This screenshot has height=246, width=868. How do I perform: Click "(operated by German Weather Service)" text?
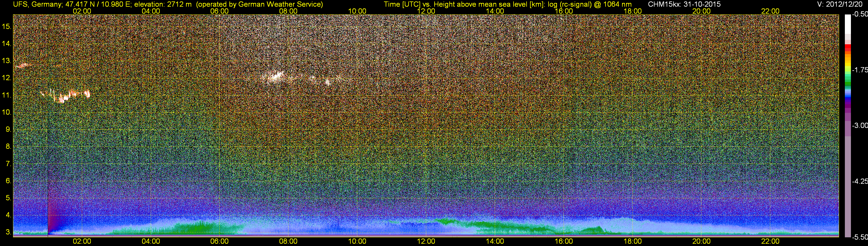[260, 4]
